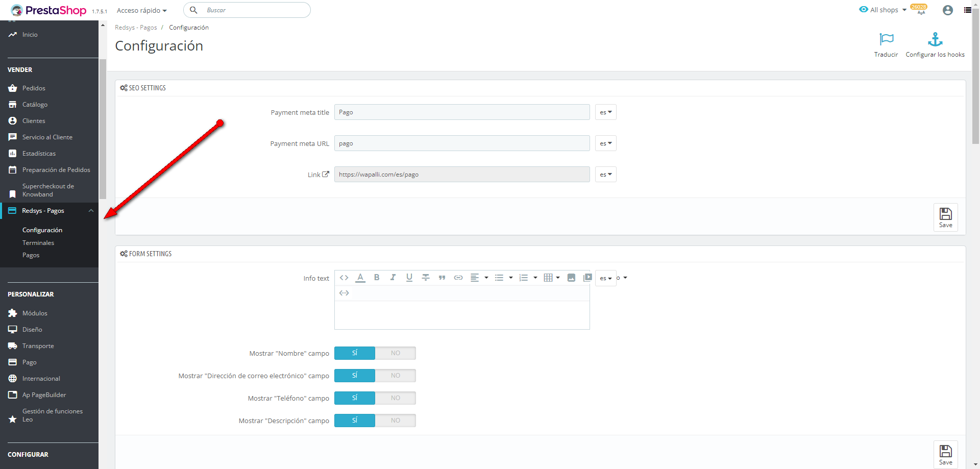
Task: Open language dropdown for Payment meta URL
Action: (x=606, y=143)
